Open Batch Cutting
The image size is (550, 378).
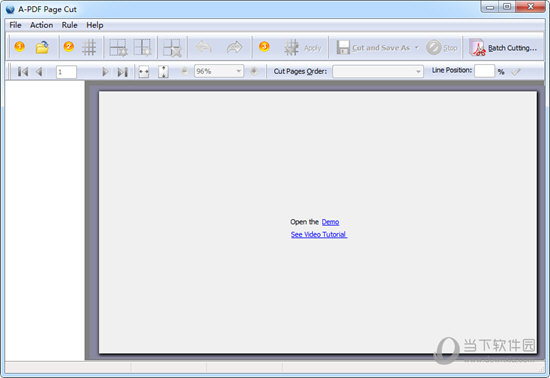(x=503, y=48)
